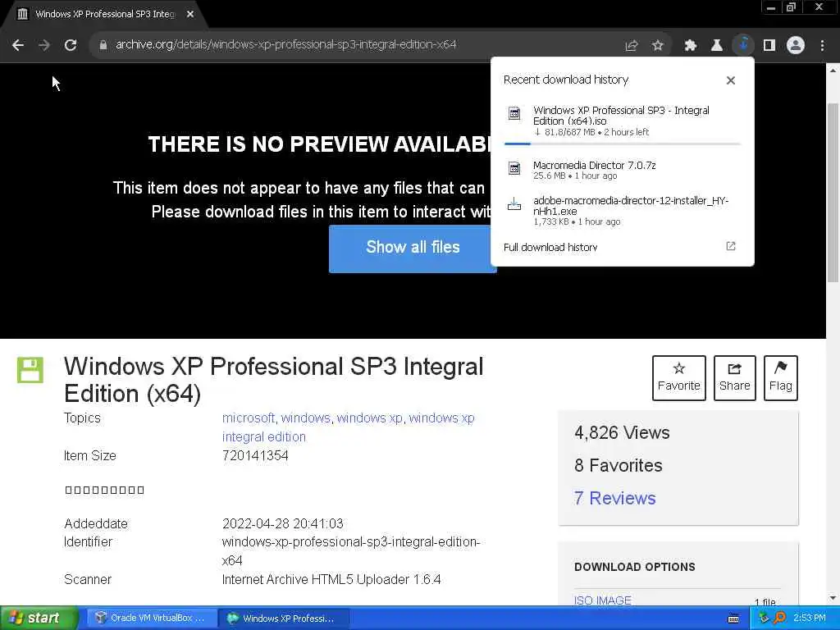Click the DOWNLOAD OPTIONS heading

(x=635, y=567)
